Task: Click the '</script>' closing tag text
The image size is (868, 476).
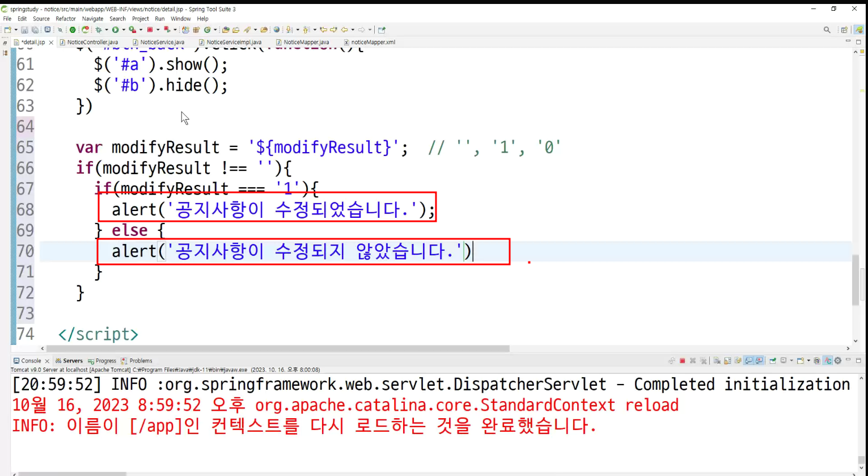Action: pos(98,334)
